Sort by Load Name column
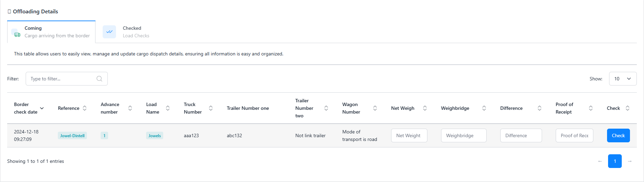 pyautogui.click(x=168, y=108)
